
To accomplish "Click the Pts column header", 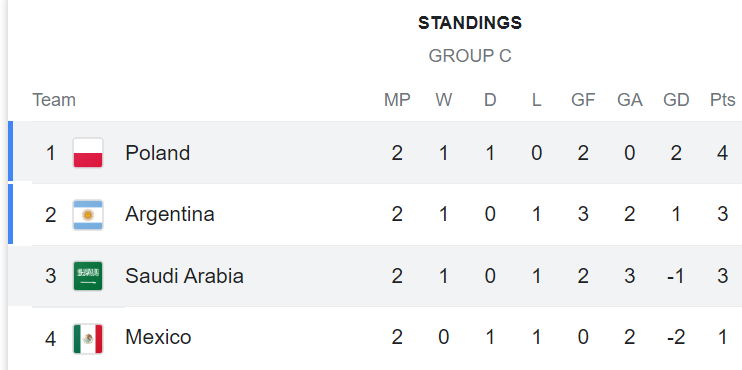I will [722, 100].
